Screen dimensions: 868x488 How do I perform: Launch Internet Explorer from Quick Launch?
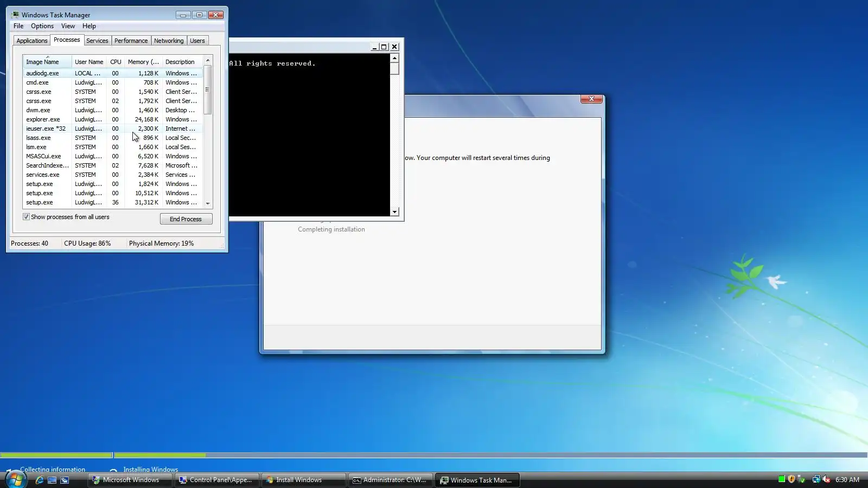(x=40, y=480)
